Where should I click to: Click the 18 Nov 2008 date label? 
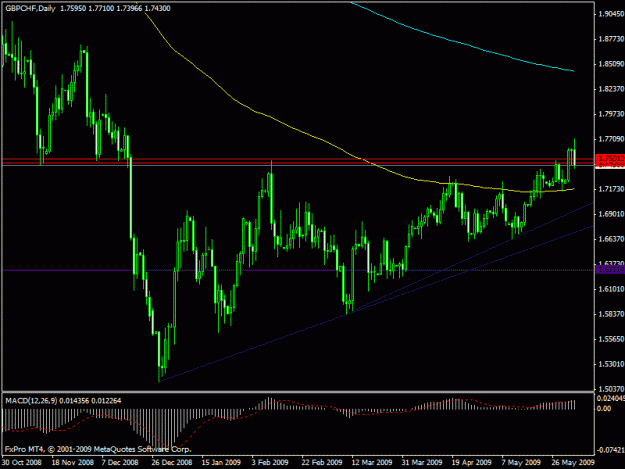73,462
